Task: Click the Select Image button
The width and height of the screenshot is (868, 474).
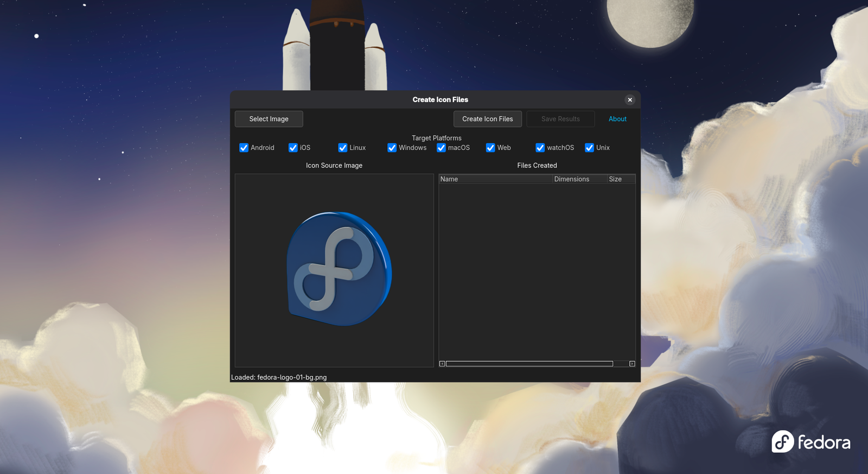Action: tap(269, 119)
